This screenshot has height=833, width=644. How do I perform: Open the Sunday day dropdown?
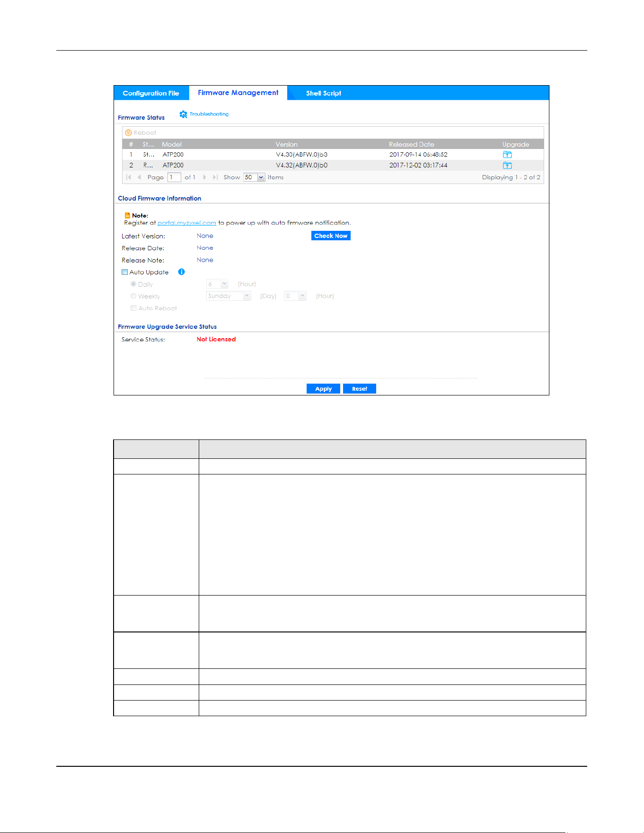pos(229,296)
